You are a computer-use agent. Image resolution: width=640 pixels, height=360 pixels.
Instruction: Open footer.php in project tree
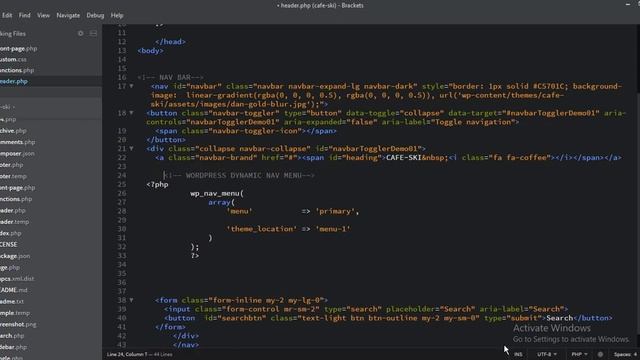tap(12, 165)
